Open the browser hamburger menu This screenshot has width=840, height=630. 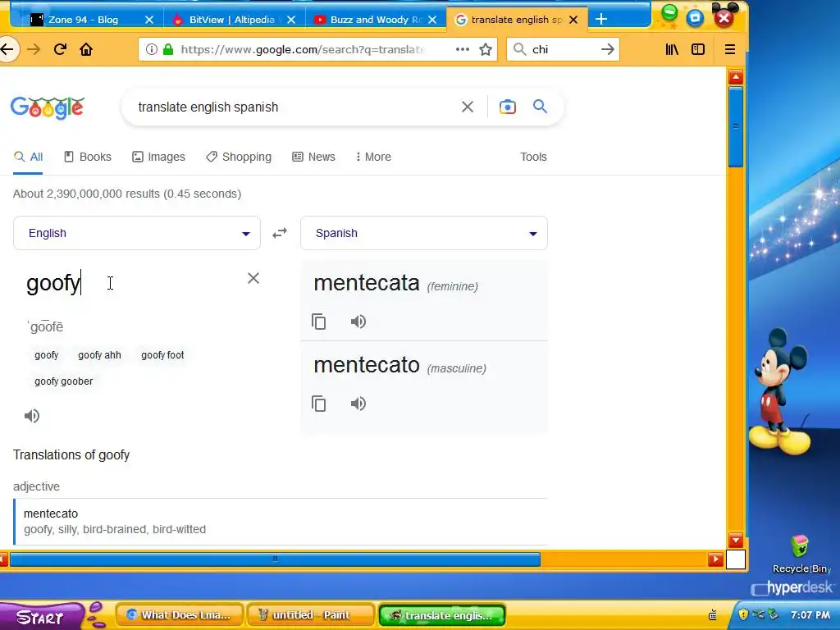point(729,49)
